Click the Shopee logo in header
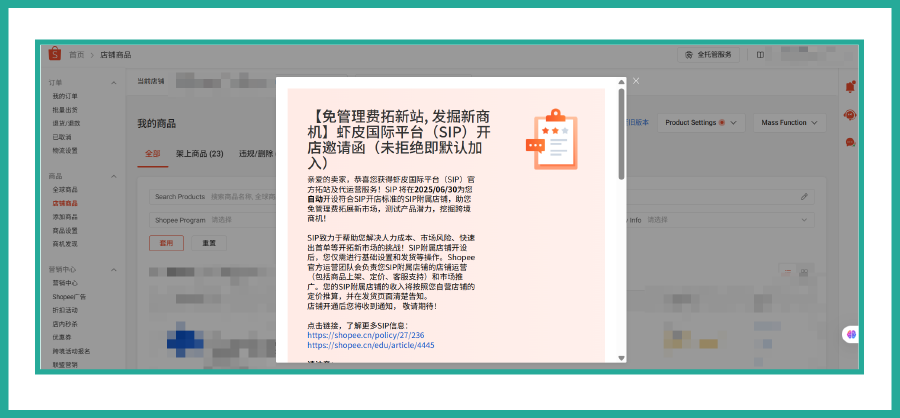This screenshot has width=900, height=418. tap(55, 54)
